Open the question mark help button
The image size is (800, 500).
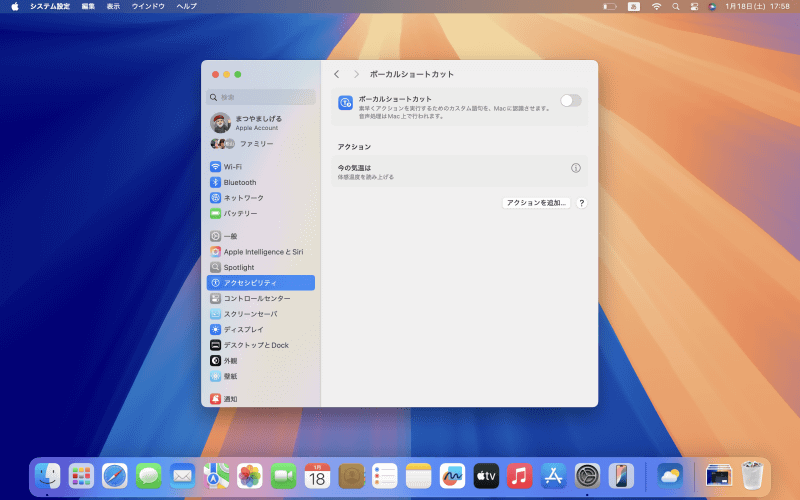[581, 203]
